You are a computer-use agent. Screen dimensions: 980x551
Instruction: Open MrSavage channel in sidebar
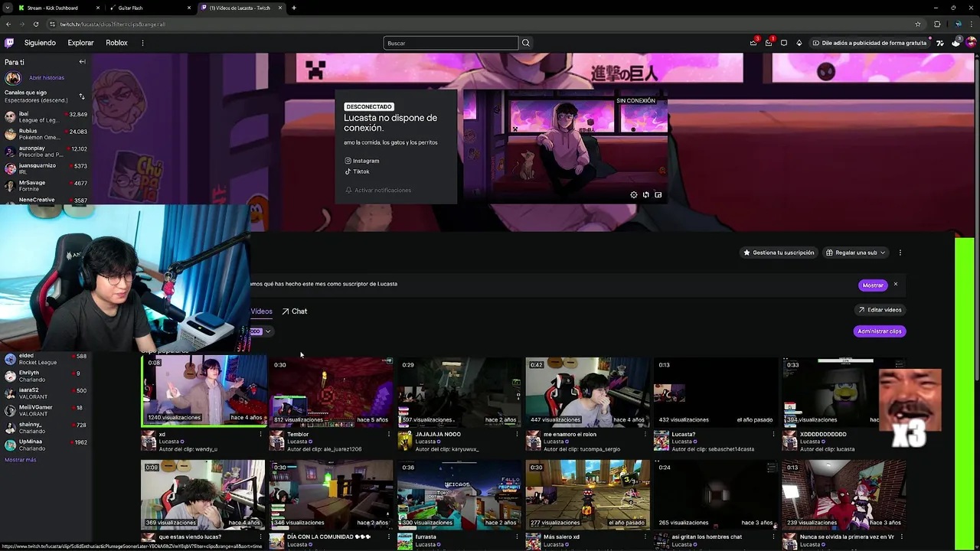tap(46, 186)
